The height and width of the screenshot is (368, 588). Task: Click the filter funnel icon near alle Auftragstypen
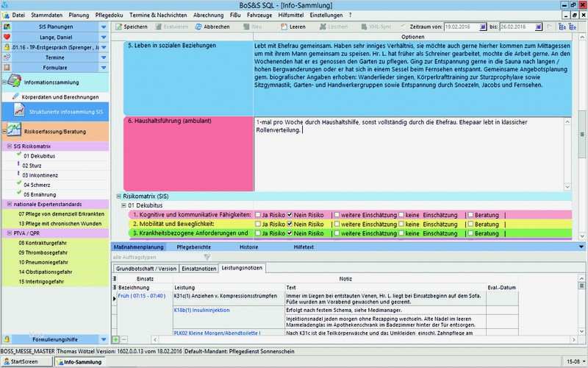tap(207, 257)
